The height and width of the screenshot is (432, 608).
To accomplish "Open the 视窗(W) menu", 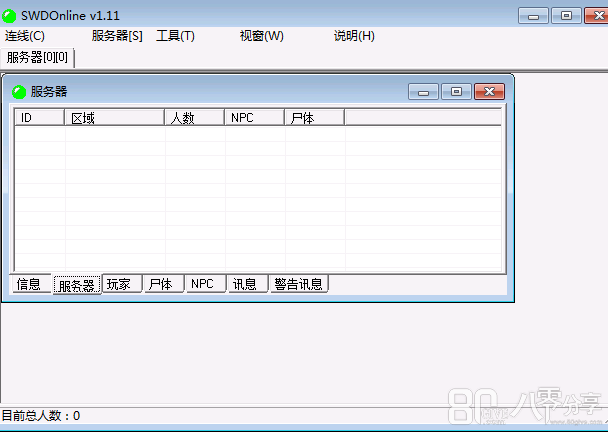I will coord(262,36).
